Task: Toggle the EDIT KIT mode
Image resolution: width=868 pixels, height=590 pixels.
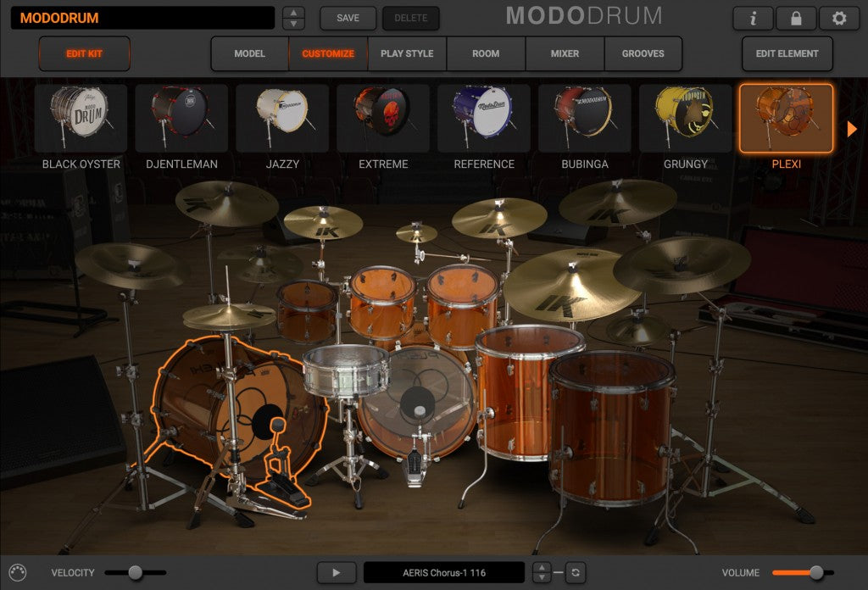Action: [83, 53]
